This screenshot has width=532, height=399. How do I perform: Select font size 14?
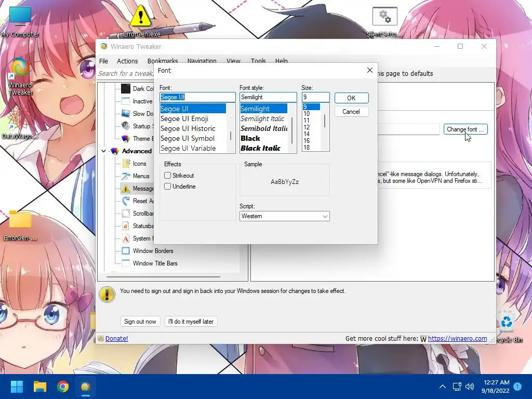pyautogui.click(x=307, y=134)
